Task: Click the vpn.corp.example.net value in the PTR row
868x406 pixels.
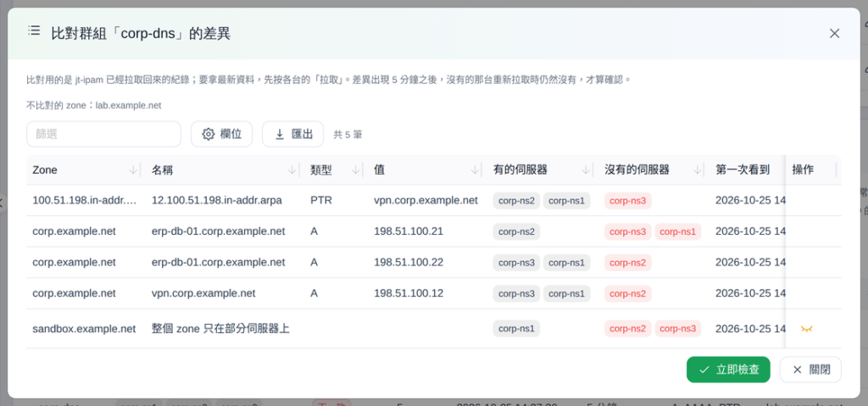Action: 426,201
